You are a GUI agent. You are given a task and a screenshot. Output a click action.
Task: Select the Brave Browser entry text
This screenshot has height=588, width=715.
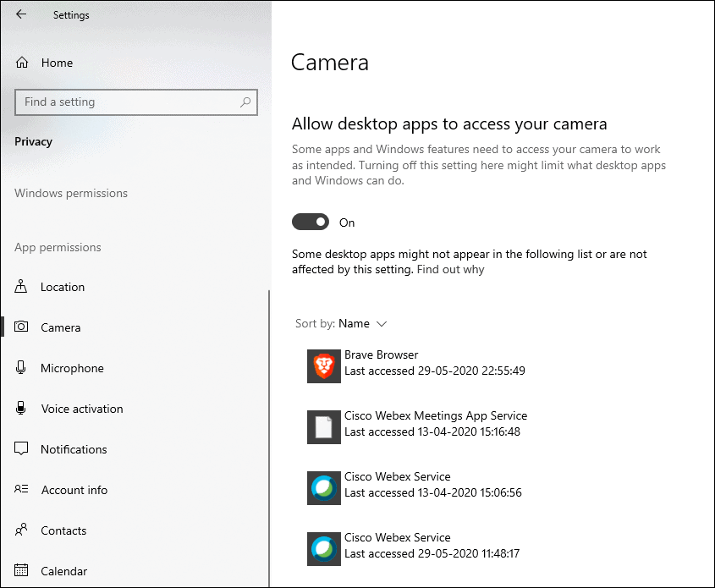click(382, 355)
